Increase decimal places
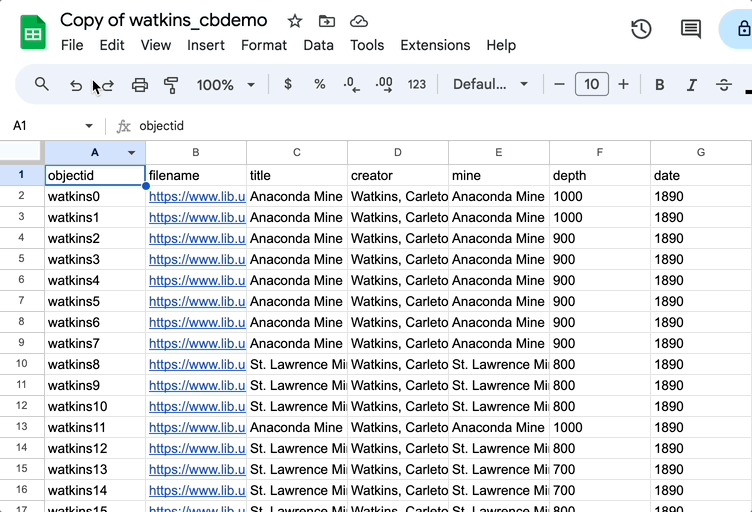 384,85
